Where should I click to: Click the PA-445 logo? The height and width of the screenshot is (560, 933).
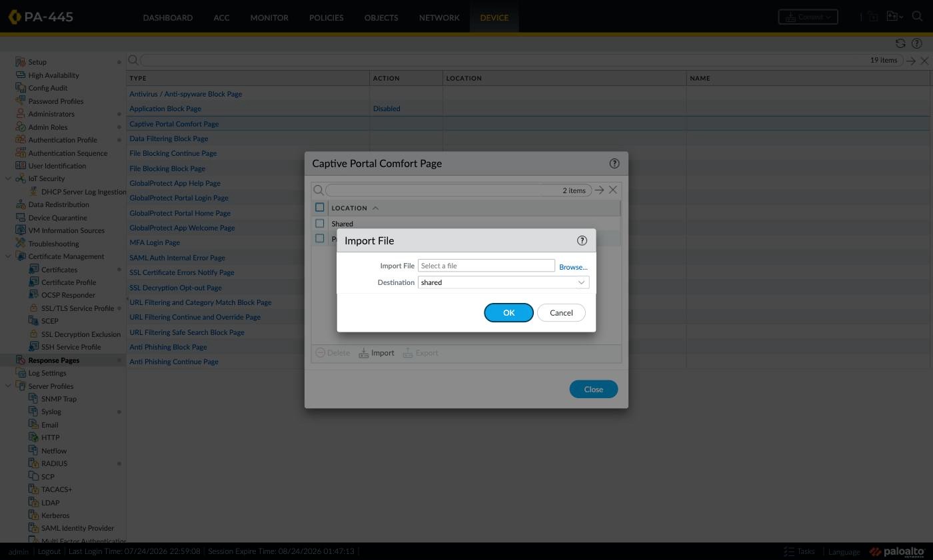[x=41, y=17]
